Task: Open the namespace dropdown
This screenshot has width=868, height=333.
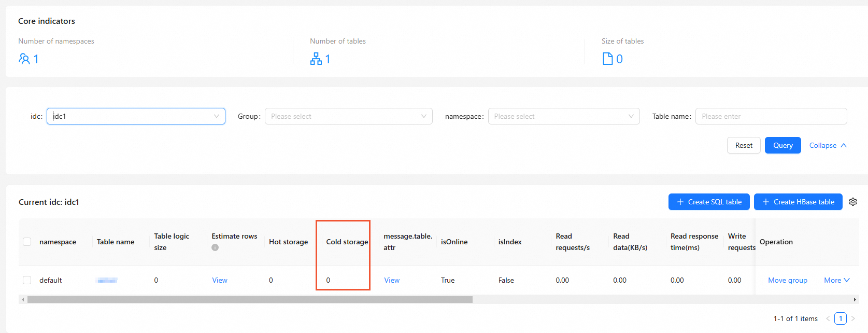Action: click(564, 116)
